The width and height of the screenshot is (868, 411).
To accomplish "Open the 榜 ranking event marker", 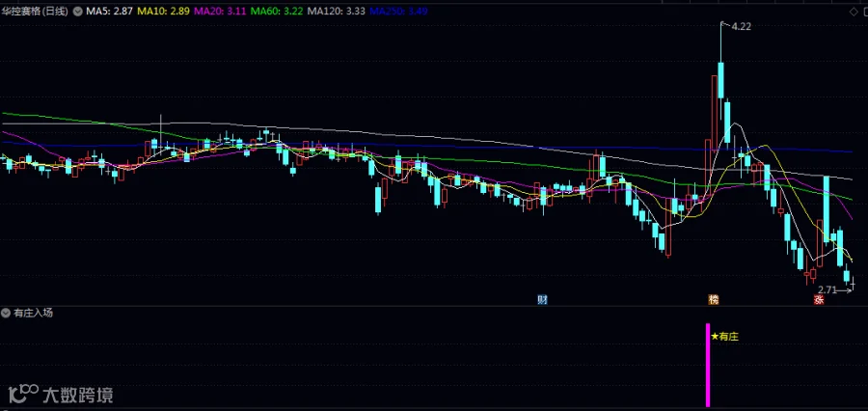I will click(x=714, y=300).
